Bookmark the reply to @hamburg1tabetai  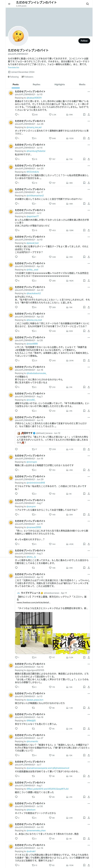[84, 159]
